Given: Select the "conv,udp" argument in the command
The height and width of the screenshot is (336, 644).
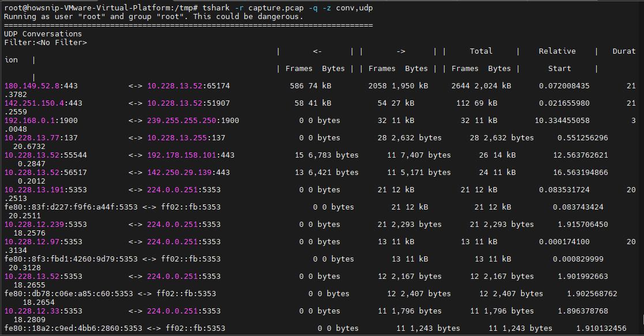Looking at the screenshot, I should [355, 8].
